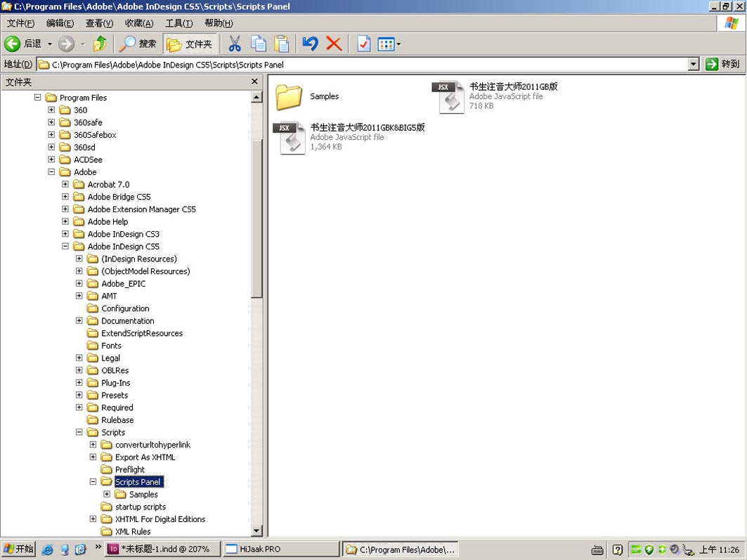The width and height of the screenshot is (747, 560).
Task: Open the 书生注音大师2011GB版 JSX file
Action: click(448, 97)
